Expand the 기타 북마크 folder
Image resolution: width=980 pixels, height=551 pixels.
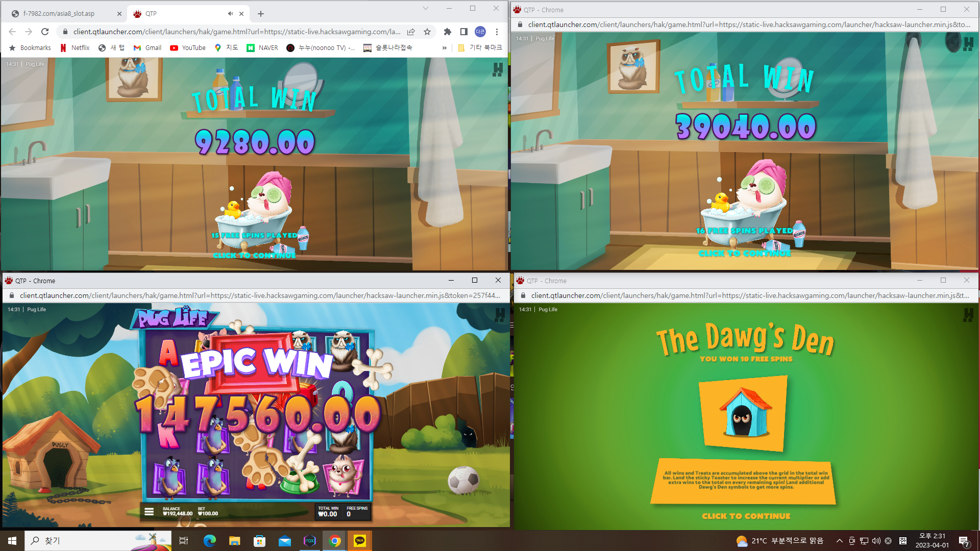point(480,48)
